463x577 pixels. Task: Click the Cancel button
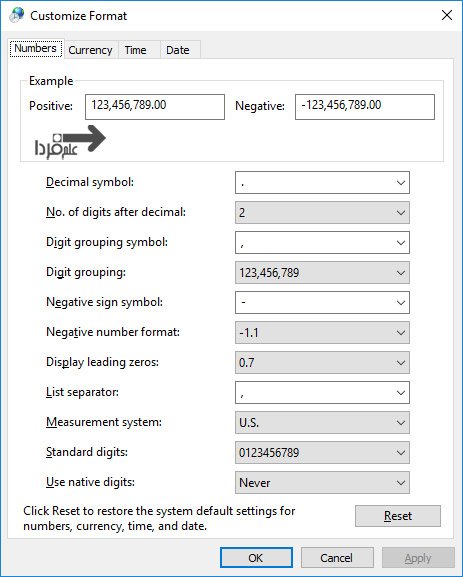tap(337, 558)
